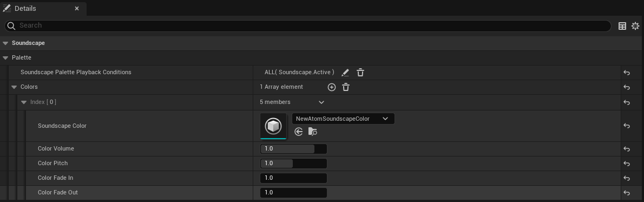Toggle the property matrix grid view icon
644x202 pixels.
click(623, 26)
